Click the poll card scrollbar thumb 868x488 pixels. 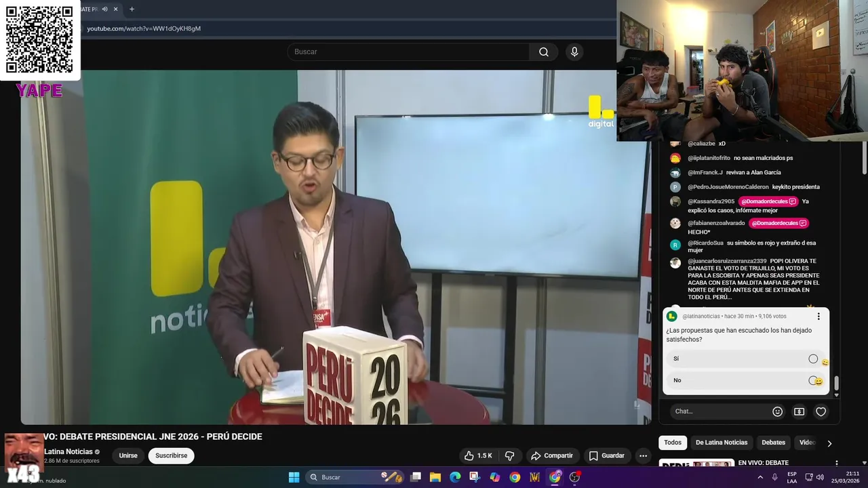(836, 384)
